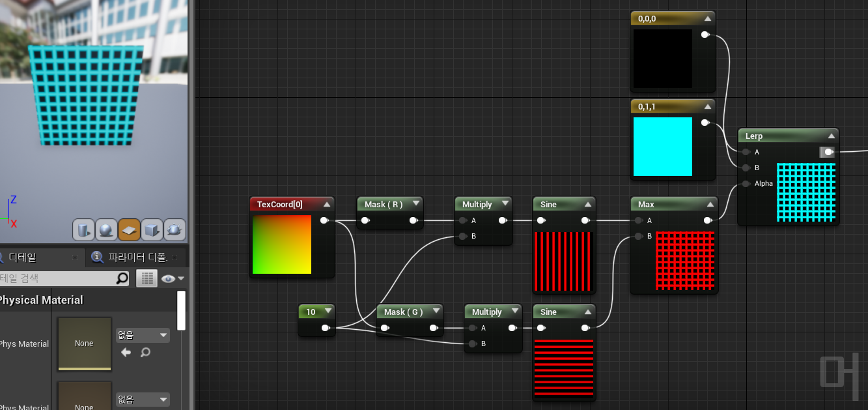Toggle Mask ( R ) node preview arrow
The width and height of the screenshot is (868, 410).
pos(415,204)
